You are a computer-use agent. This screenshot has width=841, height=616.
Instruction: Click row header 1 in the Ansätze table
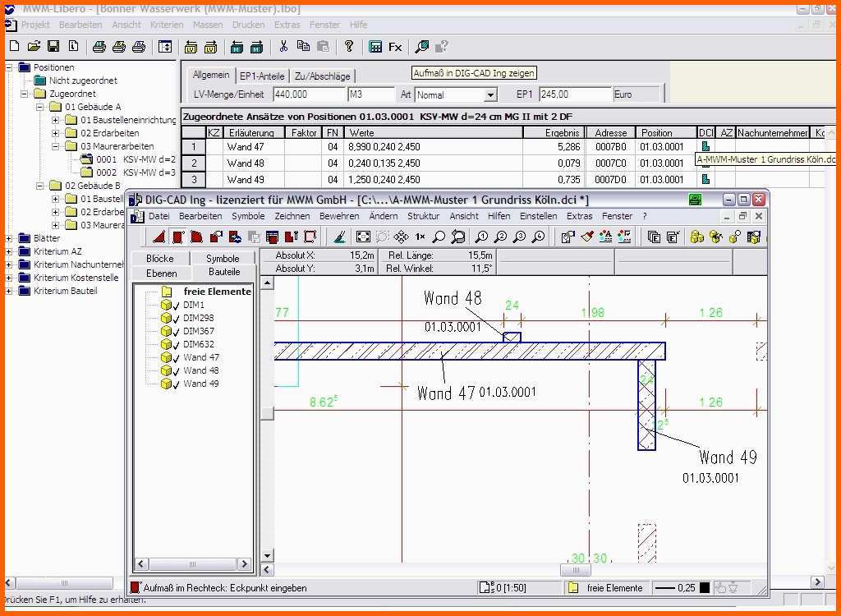point(194,146)
